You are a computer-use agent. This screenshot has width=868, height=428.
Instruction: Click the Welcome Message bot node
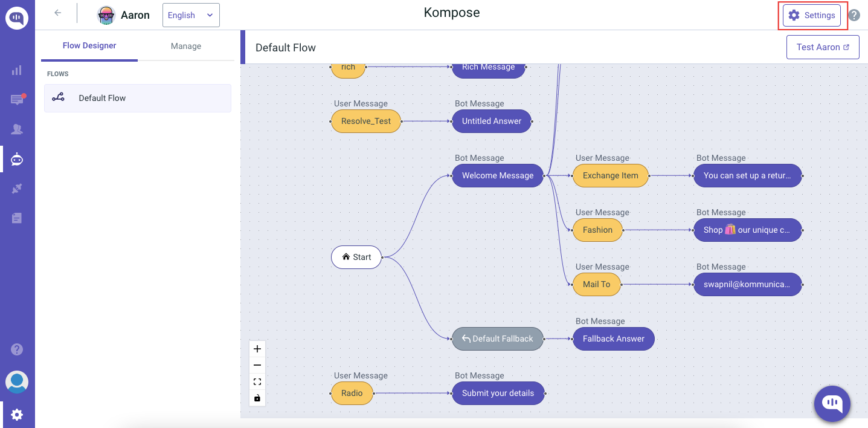click(497, 175)
